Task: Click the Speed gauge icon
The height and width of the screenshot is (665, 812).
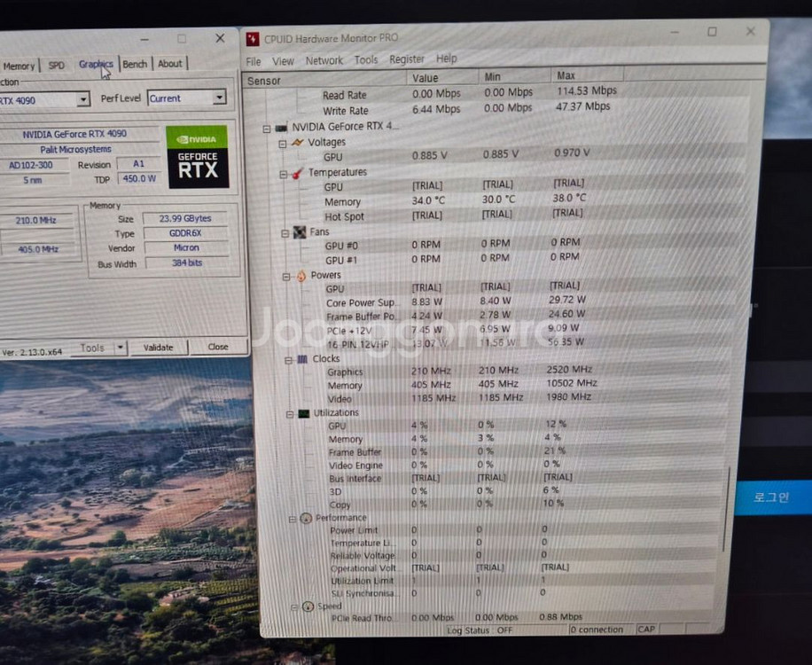Action: [308, 606]
